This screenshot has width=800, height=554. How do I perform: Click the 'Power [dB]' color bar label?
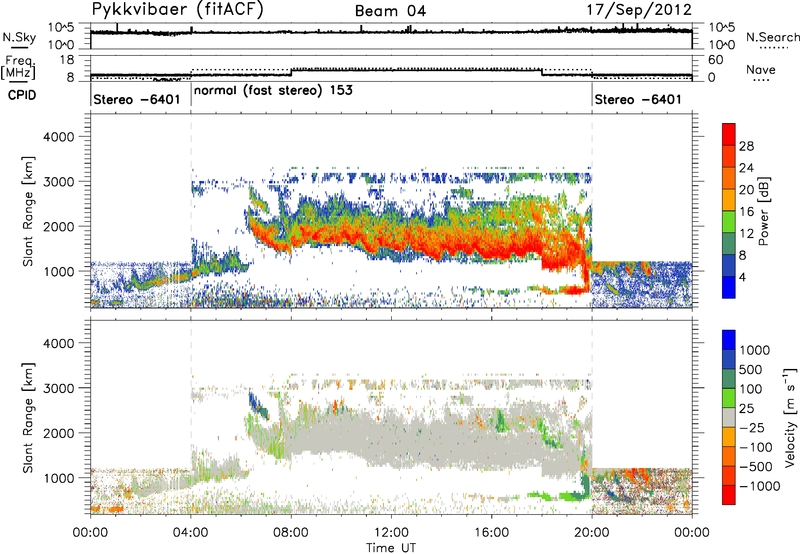pos(763,211)
